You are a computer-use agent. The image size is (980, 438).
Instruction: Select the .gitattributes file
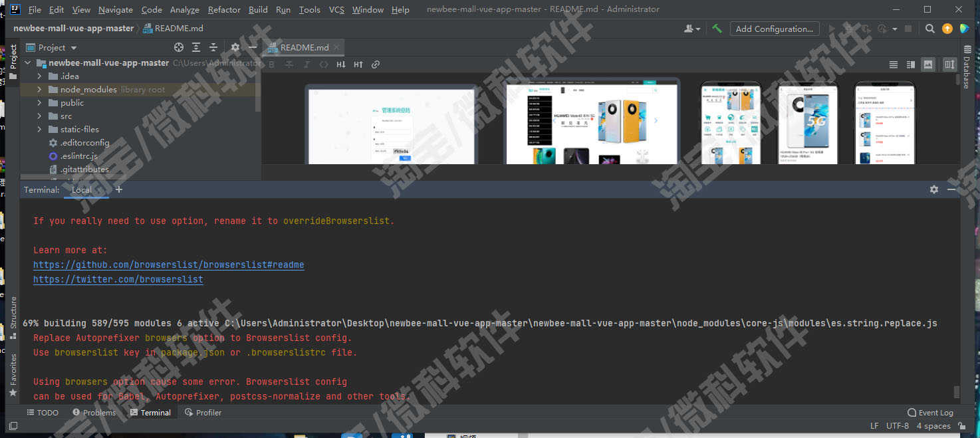[x=84, y=169]
